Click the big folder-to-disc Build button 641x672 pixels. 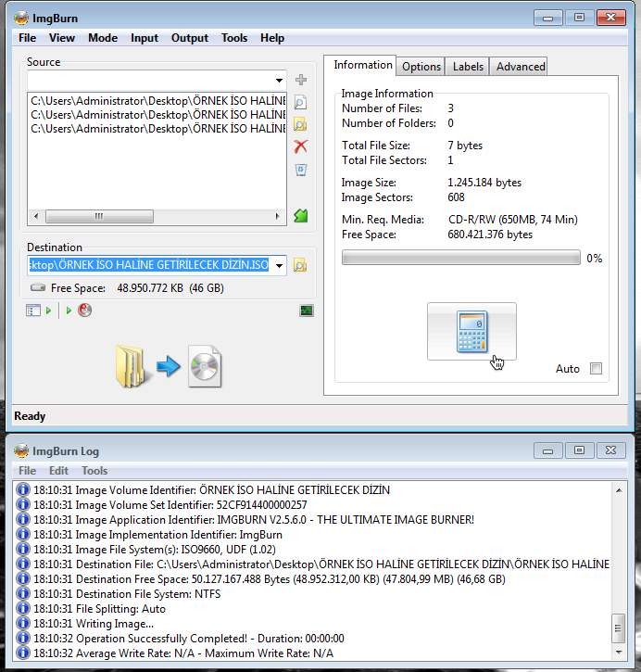169,367
